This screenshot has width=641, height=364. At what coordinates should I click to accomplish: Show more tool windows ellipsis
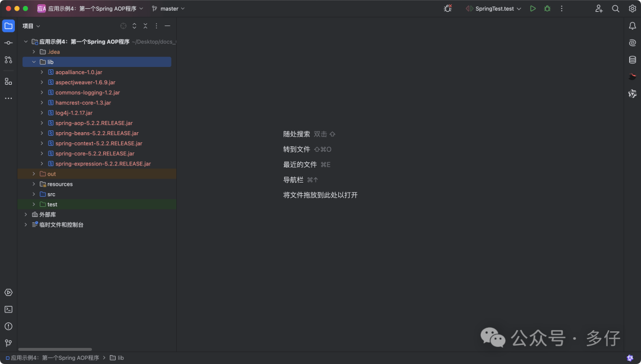point(8,98)
